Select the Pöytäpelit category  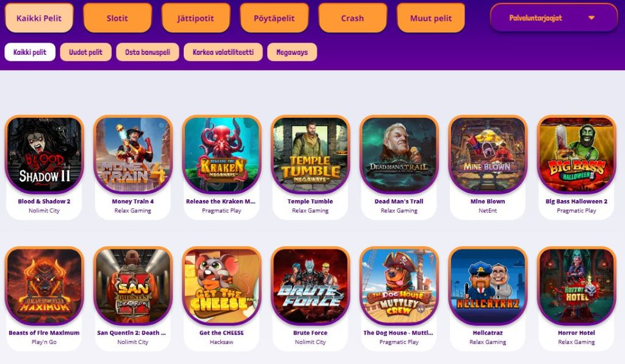274,18
